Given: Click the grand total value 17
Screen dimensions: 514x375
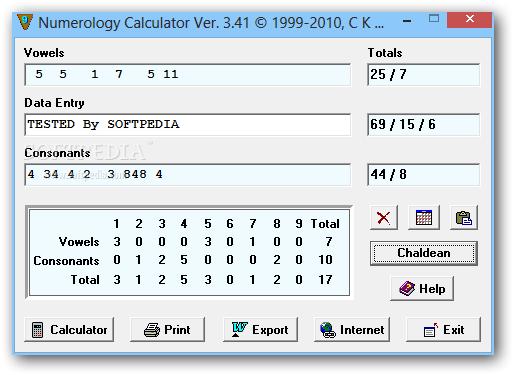Looking at the screenshot, I should point(325,280).
